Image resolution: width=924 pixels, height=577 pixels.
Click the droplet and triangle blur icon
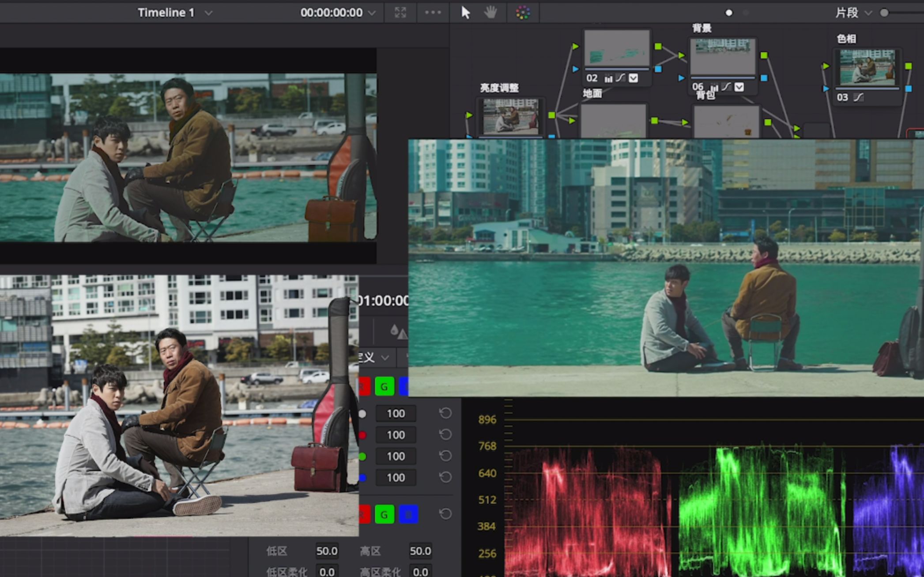pyautogui.click(x=398, y=332)
